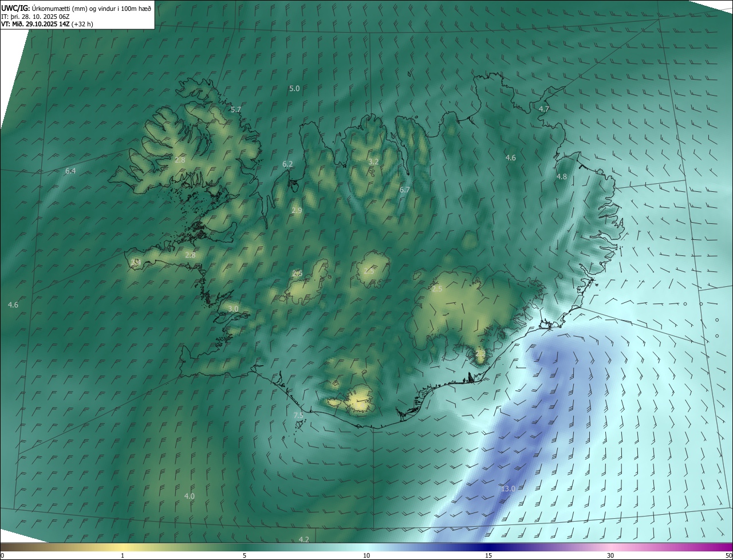Click the 5 tick label on the legend
Viewport: 733px width, 560px height.
(x=245, y=555)
